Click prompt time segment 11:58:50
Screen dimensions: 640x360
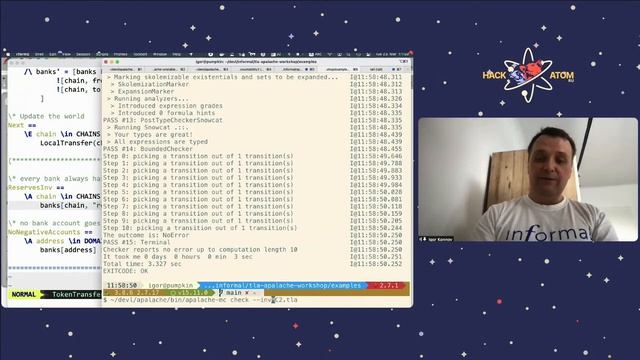coord(122,285)
